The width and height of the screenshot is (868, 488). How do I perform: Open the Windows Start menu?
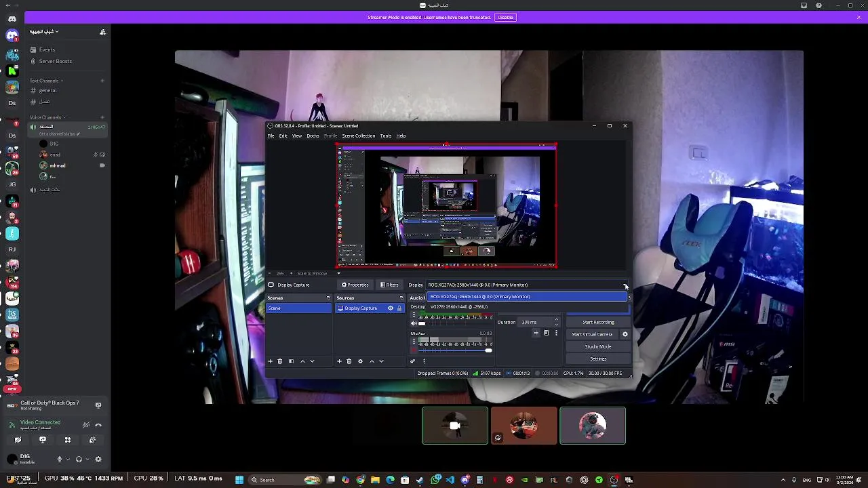[x=239, y=480]
